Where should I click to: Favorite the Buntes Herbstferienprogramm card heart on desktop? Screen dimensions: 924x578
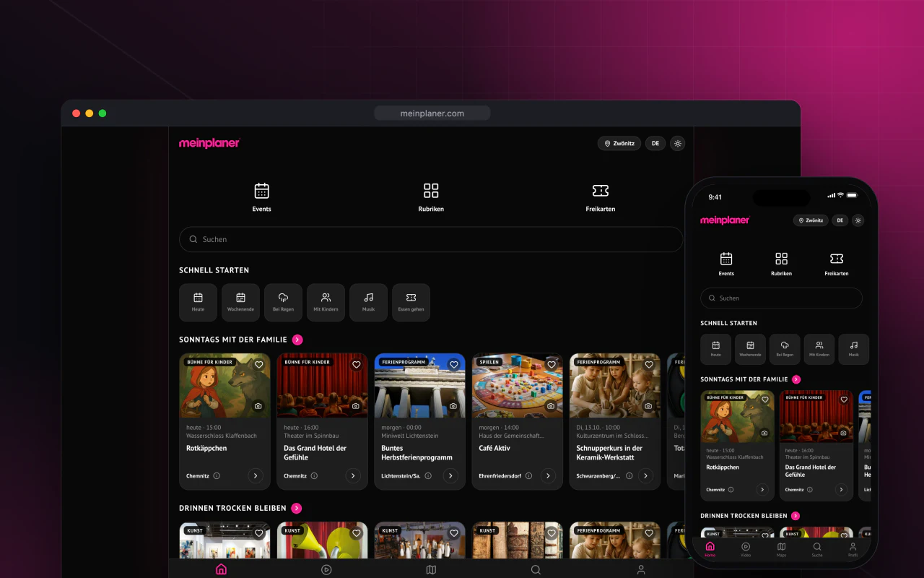[453, 365]
